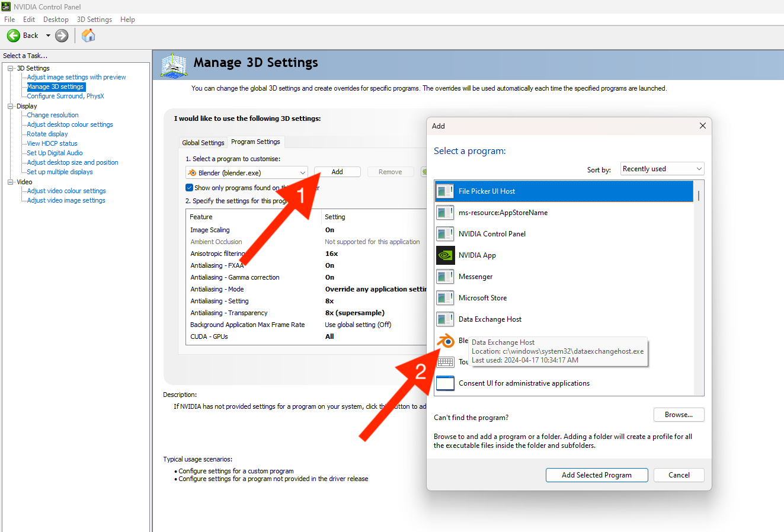Open 'Set Up Digital Audio' link
The height and width of the screenshot is (532, 784).
click(x=55, y=153)
